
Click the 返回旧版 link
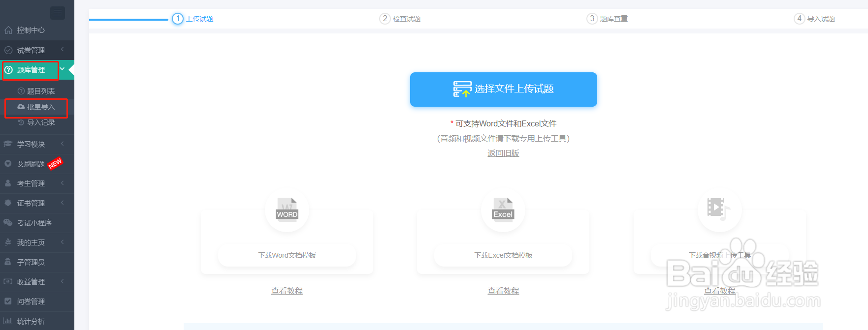(503, 153)
